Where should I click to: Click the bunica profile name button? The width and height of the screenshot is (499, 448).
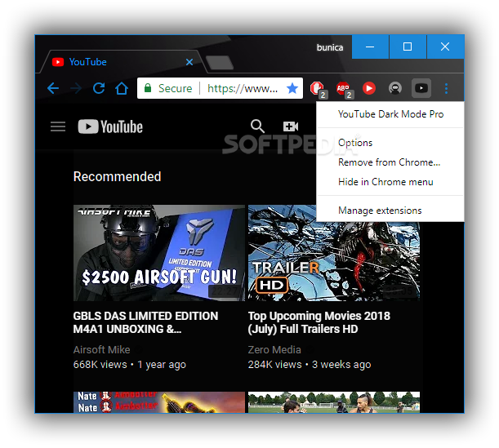[330, 47]
